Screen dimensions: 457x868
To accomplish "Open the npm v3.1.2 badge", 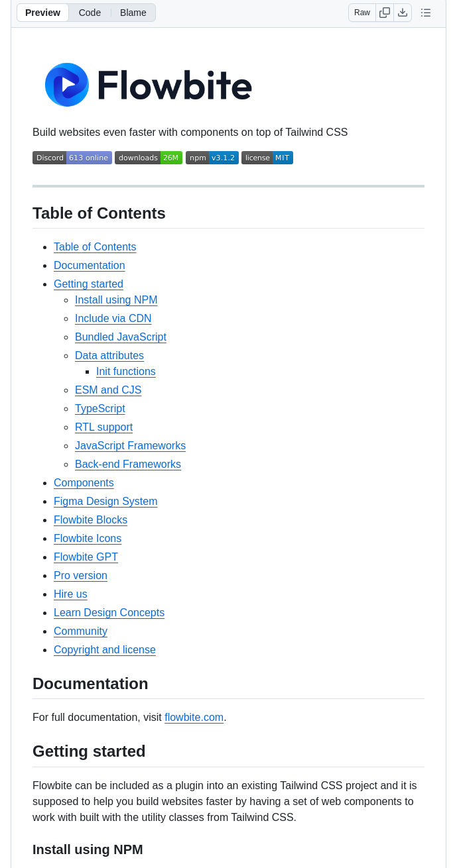I will 212,158.
